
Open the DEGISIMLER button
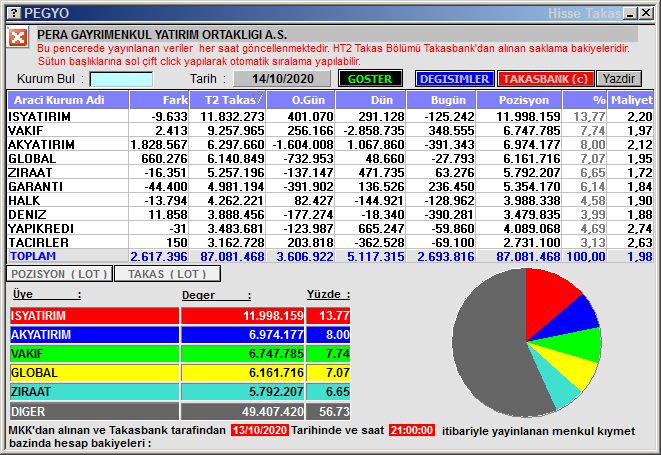454,79
